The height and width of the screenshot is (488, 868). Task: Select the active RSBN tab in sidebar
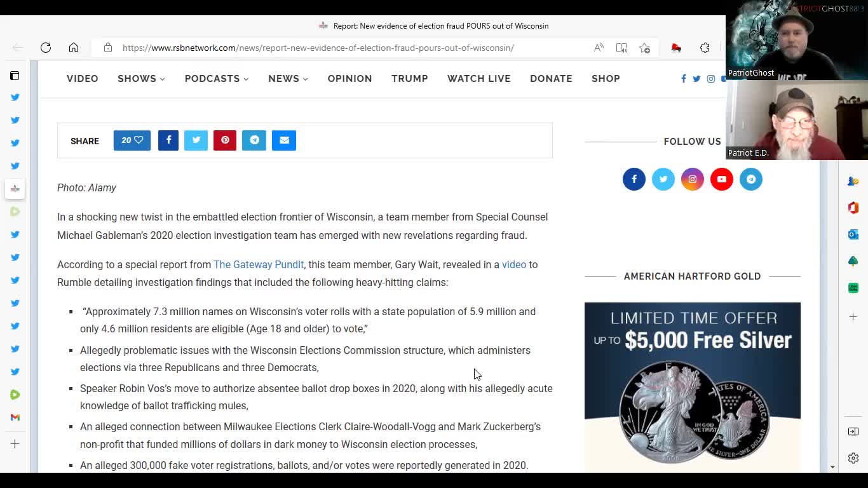15,189
